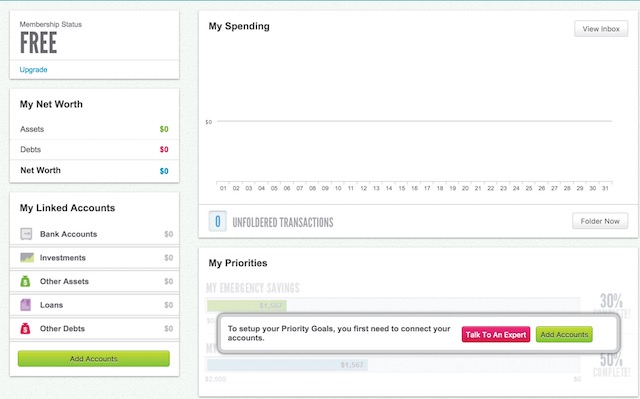The height and width of the screenshot is (399, 640).
Task: Click the pink Talk To An Expert button
Action: pos(496,335)
